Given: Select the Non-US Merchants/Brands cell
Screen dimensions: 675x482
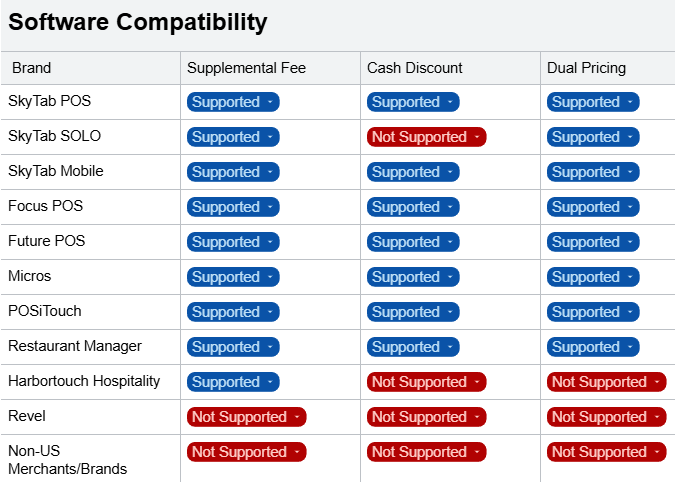Looking at the screenshot, I should pos(67,459).
